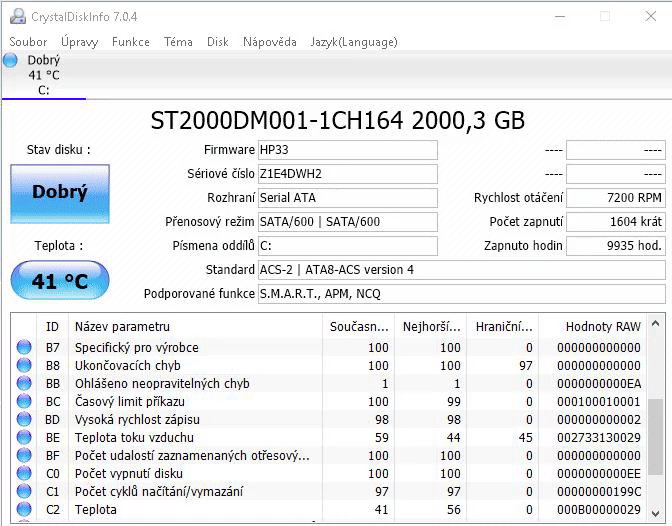Open the Soubor menu

point(28,42)
